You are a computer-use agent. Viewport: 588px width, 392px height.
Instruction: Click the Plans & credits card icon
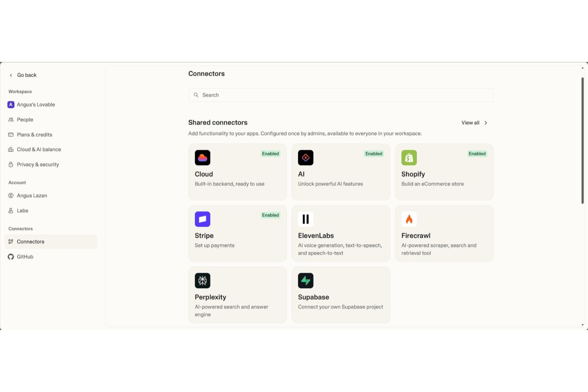11,135
